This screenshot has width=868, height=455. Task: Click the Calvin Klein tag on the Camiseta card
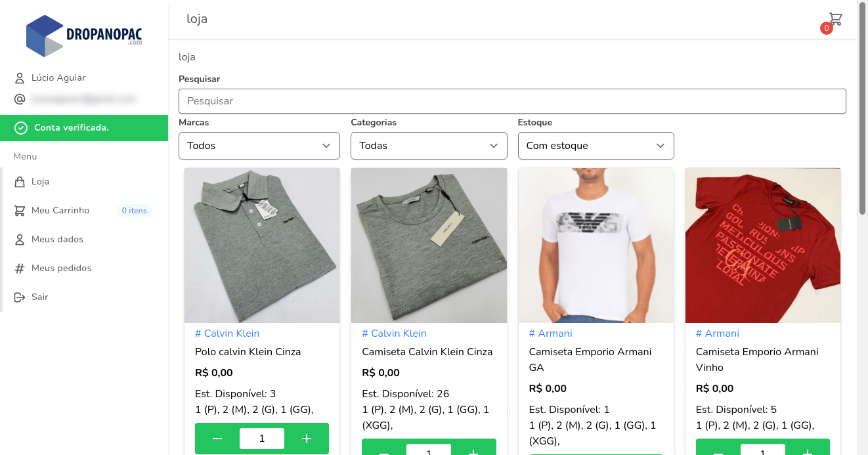click(x=394, y=334)
